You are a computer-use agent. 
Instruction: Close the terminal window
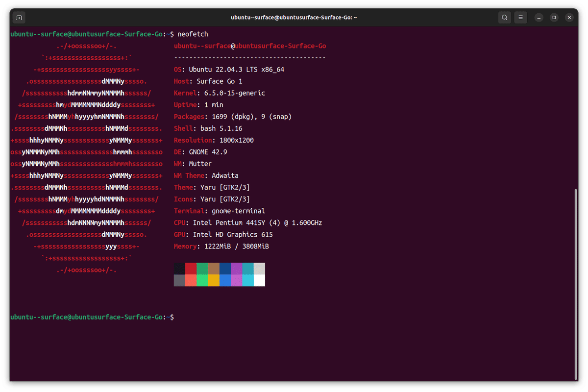[569, 18]
